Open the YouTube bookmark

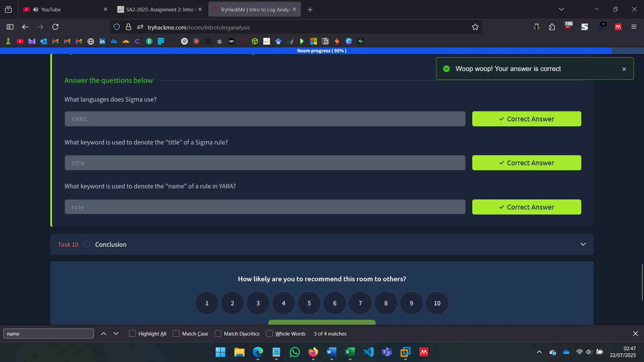tap(20, 41)
